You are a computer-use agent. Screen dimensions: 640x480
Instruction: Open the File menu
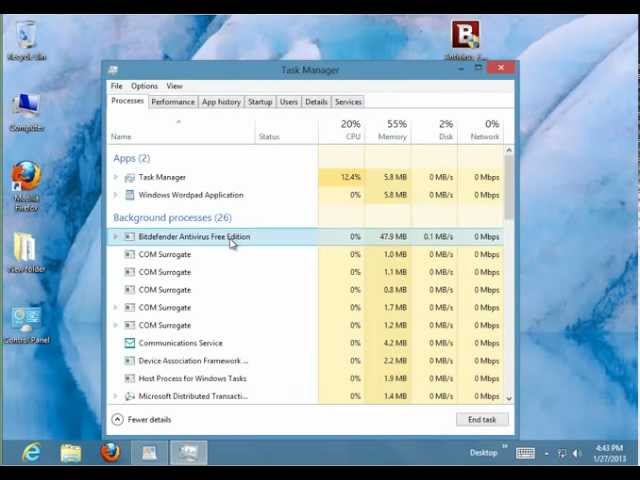tap(116, 86)
